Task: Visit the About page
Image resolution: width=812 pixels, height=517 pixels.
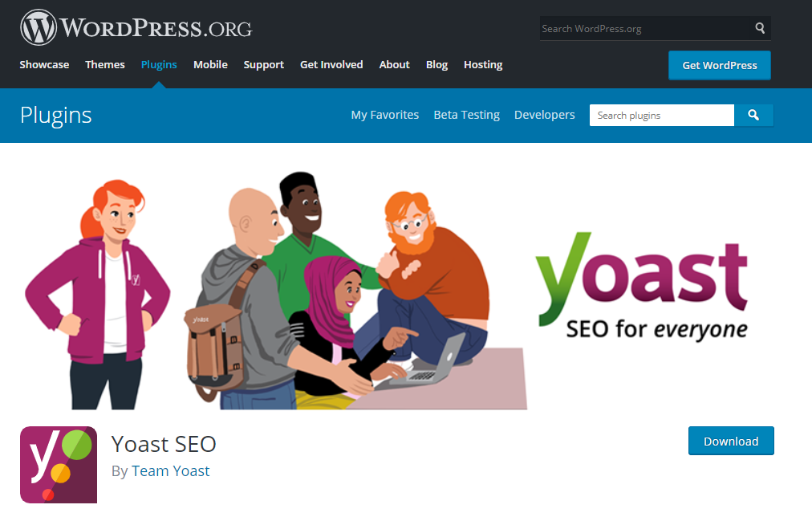Action: (395, 65)
